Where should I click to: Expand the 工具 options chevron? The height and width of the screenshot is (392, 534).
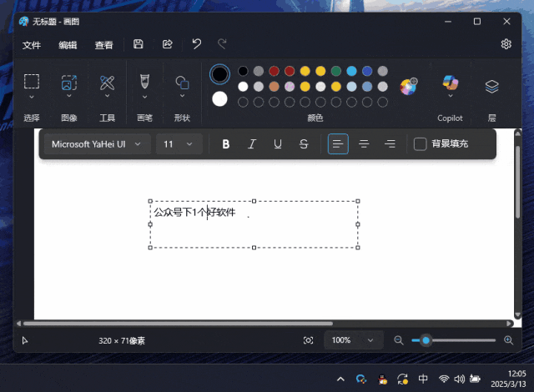pyautogui.click(x=107, y=96)
